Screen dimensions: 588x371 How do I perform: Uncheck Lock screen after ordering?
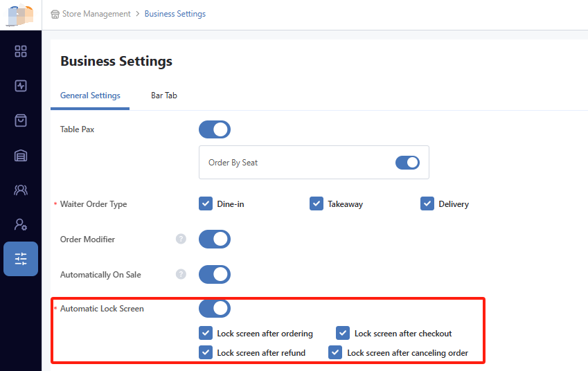pos(206,333)
